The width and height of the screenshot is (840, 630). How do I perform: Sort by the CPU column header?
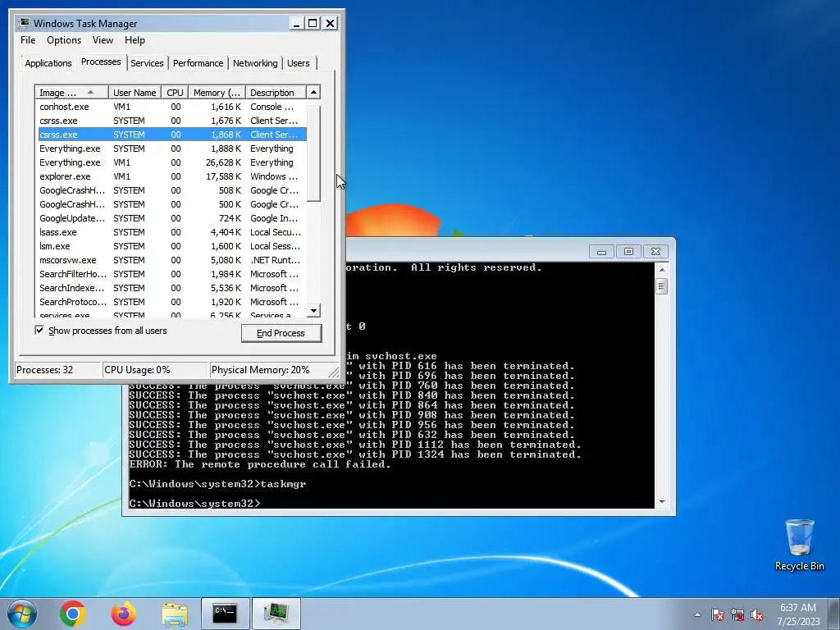point(175,93)
